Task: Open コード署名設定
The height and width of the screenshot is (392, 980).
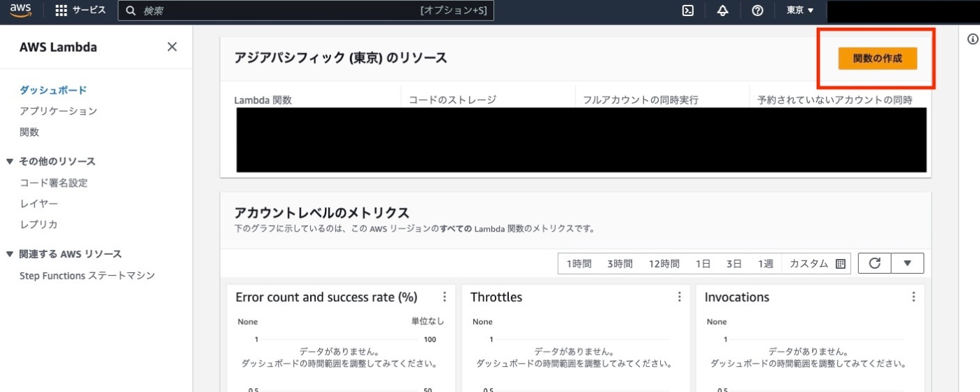Action: [x=53, y=183]
